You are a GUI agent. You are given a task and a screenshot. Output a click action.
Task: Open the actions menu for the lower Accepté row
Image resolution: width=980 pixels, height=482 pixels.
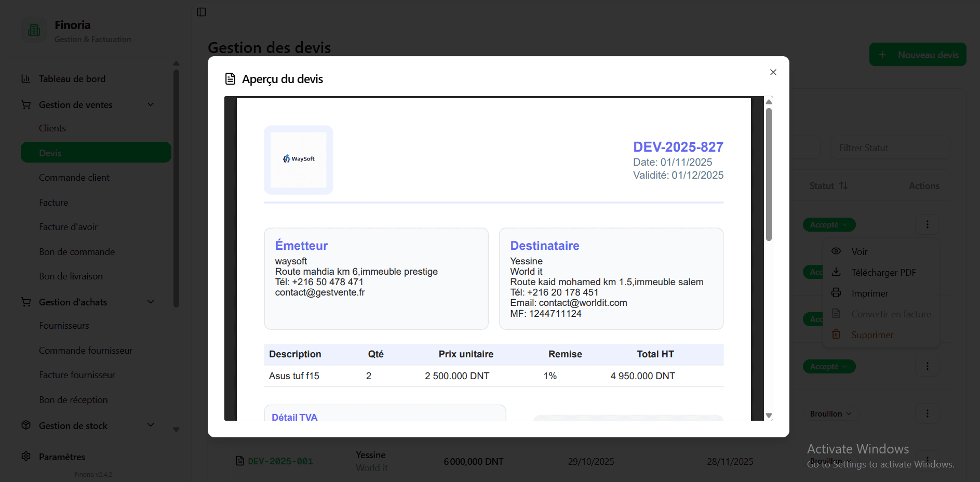pos(928,366)
